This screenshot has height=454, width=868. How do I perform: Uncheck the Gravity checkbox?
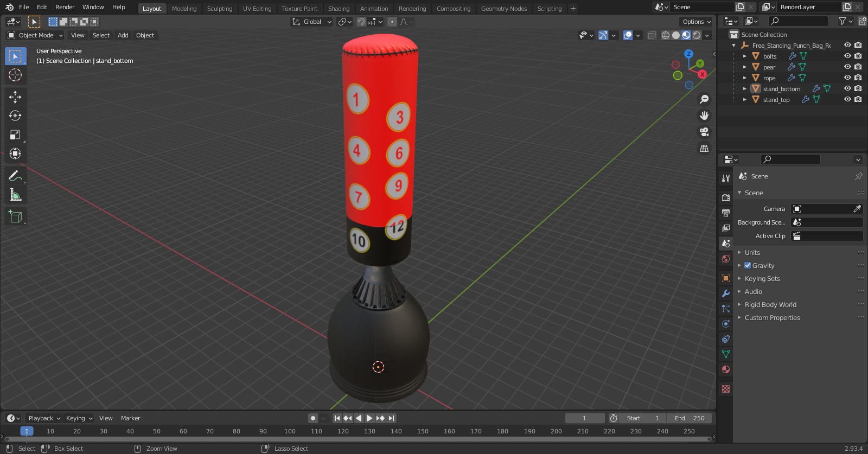point(748,266)
